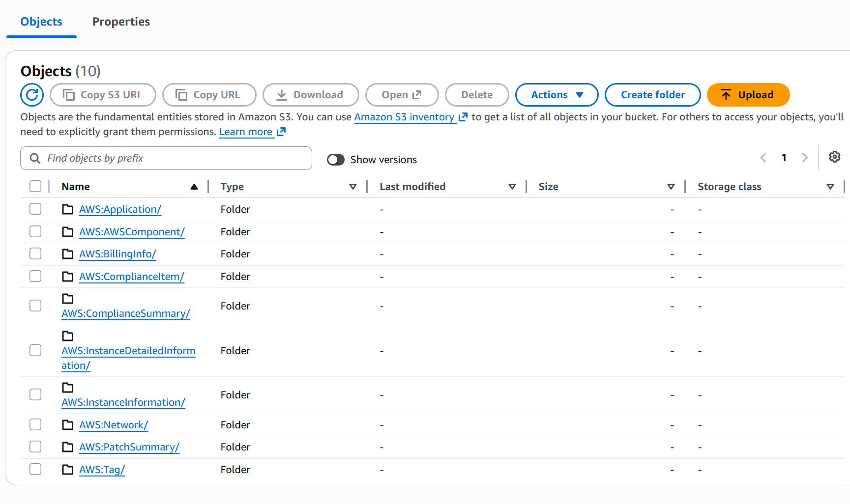Select all objects with header checkbox
Screen dimensions: 850x504
click(x=35, y=186)
